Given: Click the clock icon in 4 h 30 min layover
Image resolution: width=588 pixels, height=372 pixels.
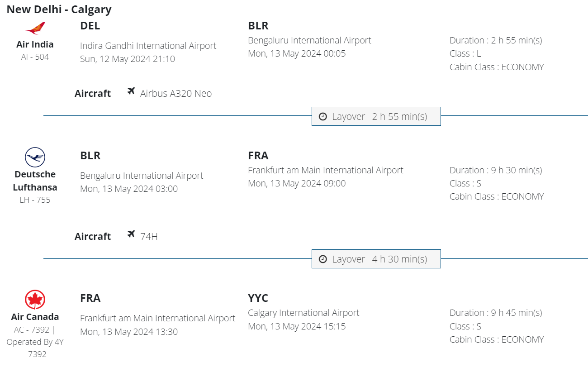Looking at the screenshot, I should coord(323,259).
